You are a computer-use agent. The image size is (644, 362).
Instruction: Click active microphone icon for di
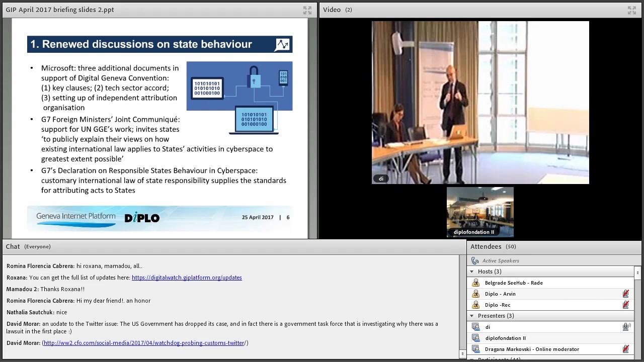click(626, 327)
